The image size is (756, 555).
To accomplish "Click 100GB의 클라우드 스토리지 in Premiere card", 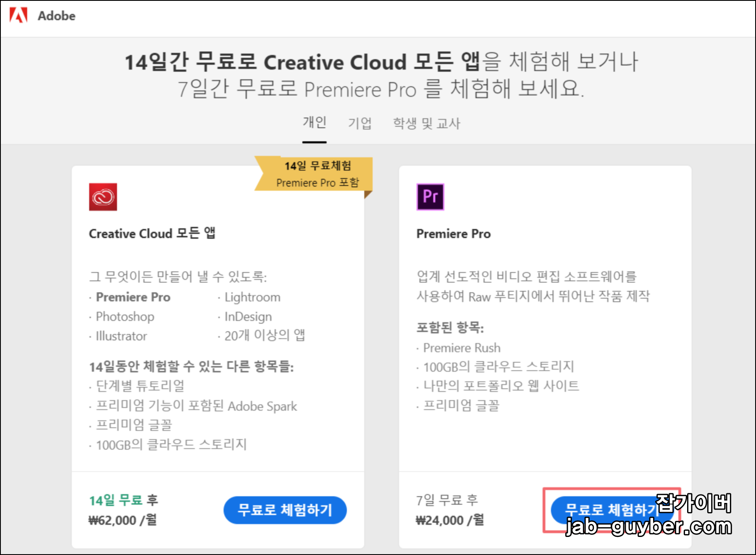I will pos(499,367).
